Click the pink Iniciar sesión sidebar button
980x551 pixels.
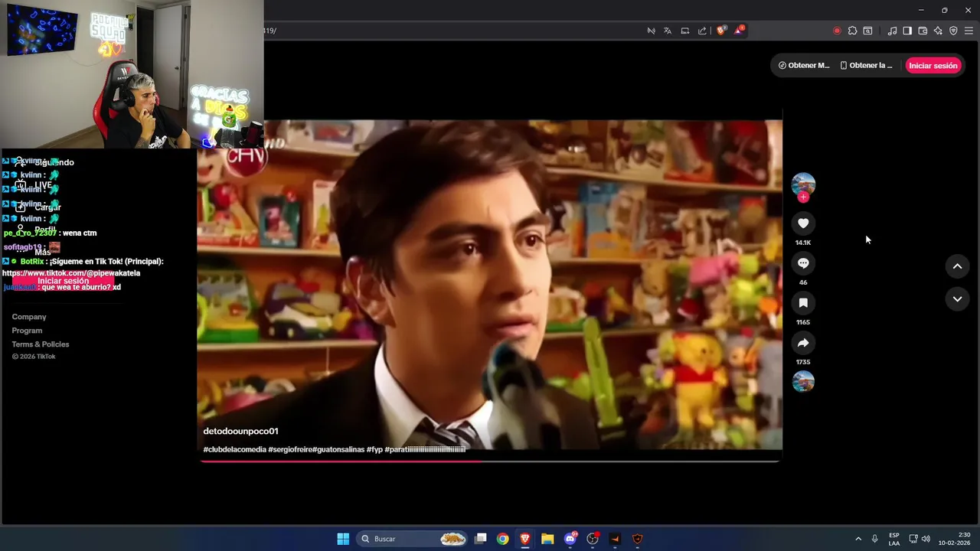tap(63, 282)
